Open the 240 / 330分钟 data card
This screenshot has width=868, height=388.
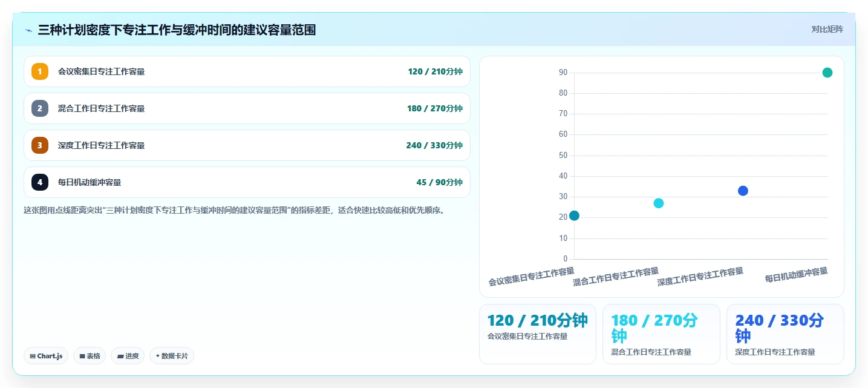(785, 334)
